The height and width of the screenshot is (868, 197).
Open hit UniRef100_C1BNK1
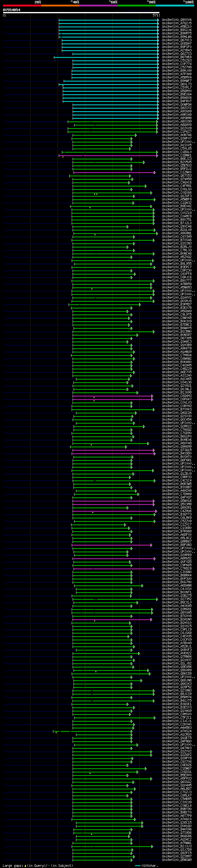click(x=177, y=155)
